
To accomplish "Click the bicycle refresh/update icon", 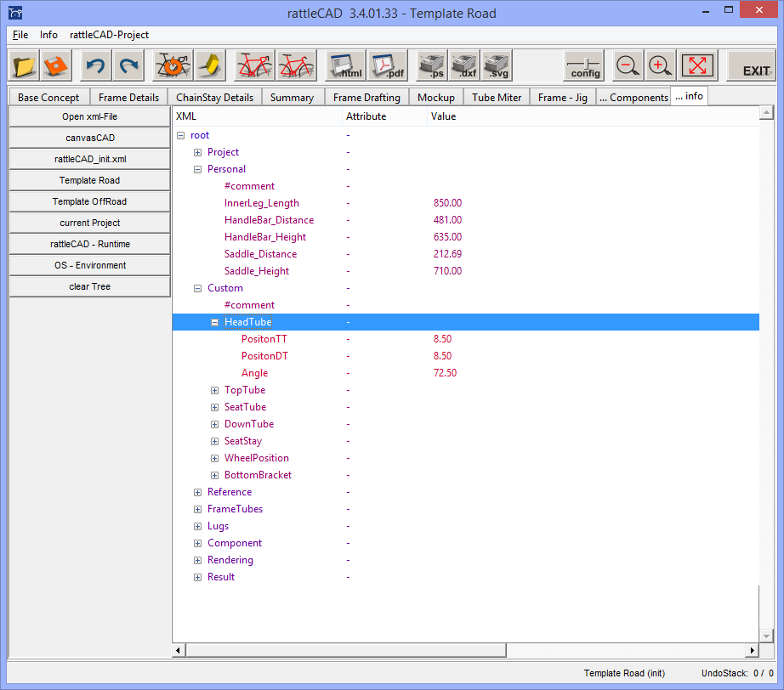I will pyautogui.click(x=173, y=65).
